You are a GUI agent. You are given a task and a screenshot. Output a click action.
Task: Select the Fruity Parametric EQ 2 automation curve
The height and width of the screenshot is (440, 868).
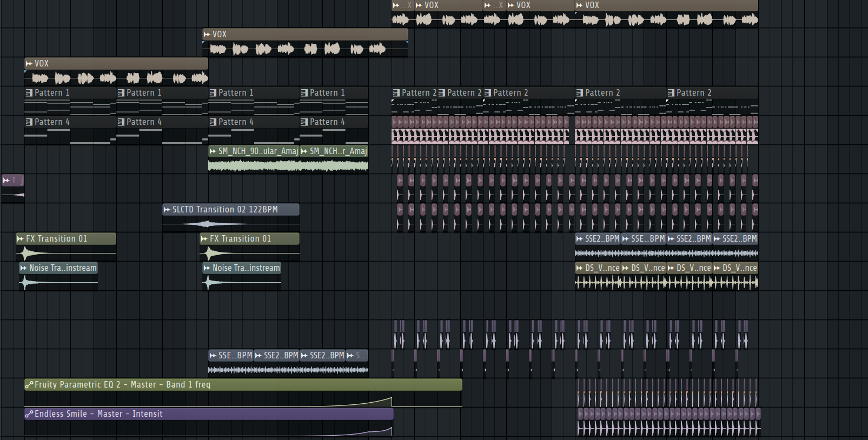[243, 399]
